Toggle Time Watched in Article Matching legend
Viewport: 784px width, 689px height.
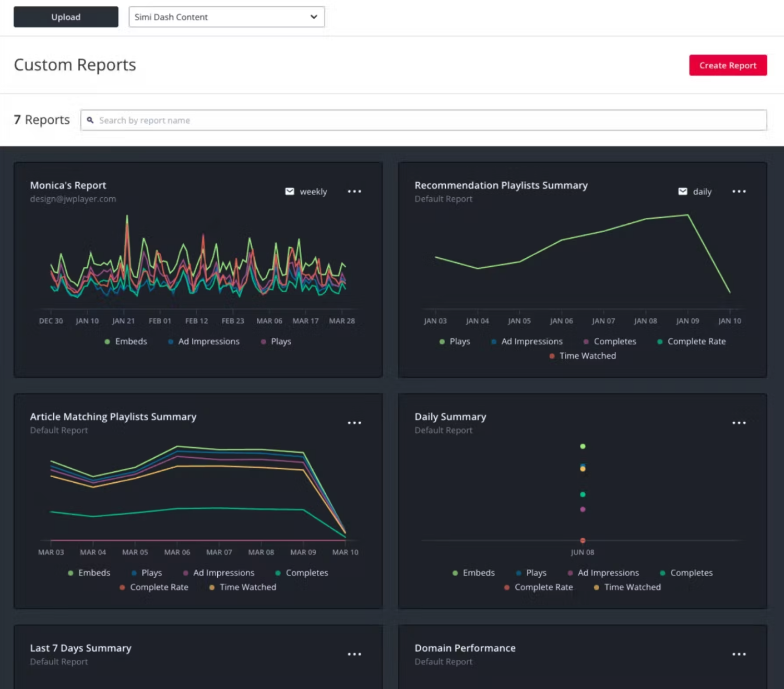[243, 587]
